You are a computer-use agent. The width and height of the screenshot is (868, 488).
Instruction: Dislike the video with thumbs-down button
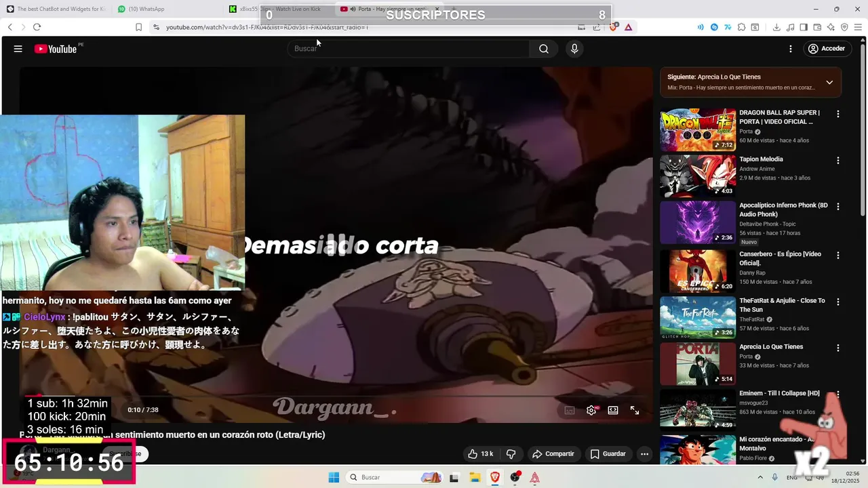click(x=511, y=453)
